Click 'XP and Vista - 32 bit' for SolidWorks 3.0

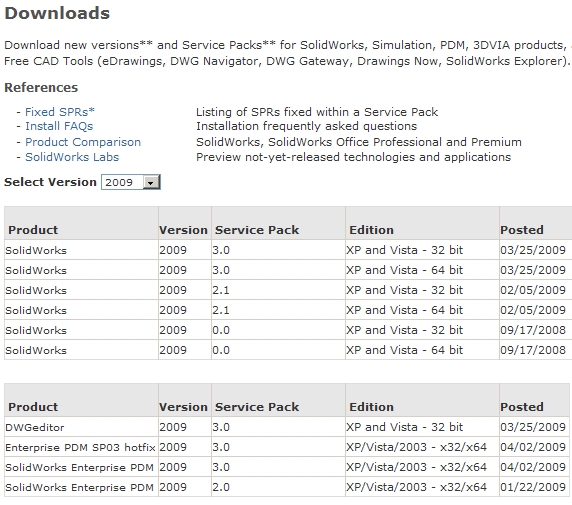pos(404,250)
